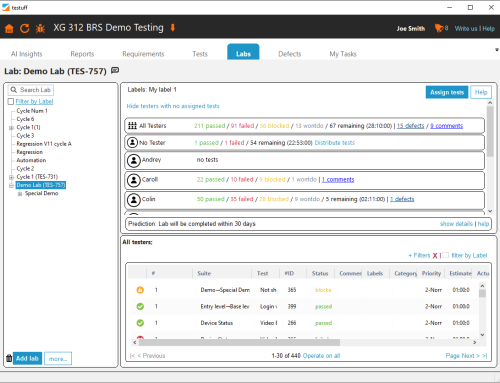Open lab comments speech bubble icon

point(115,70)
